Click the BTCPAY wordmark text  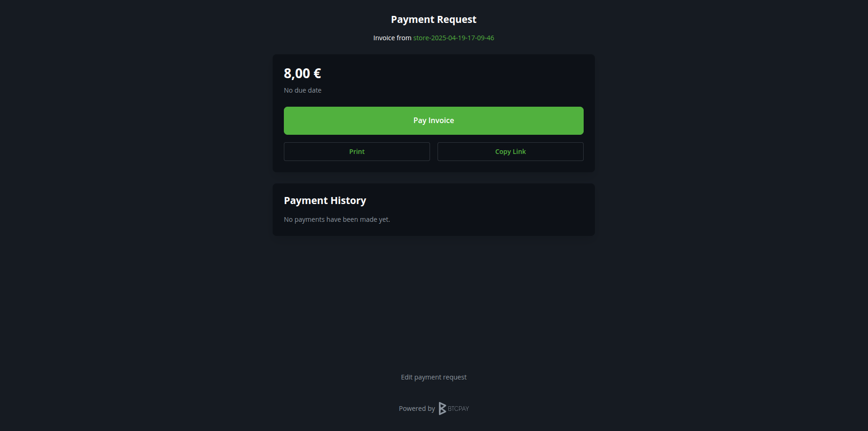point(458,409)
